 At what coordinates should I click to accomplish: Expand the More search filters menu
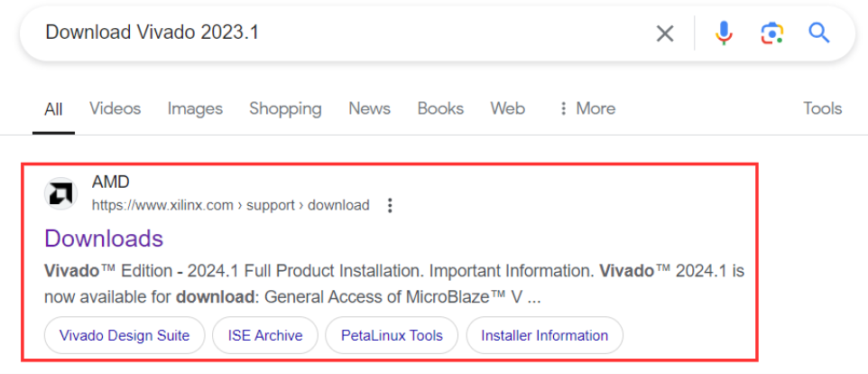(586, 108)
